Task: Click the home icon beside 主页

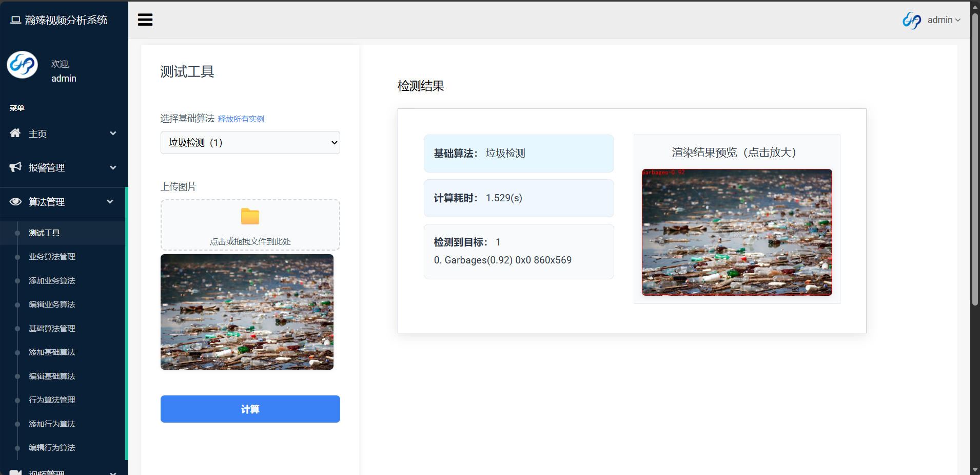Action: (x=15, y=134)
